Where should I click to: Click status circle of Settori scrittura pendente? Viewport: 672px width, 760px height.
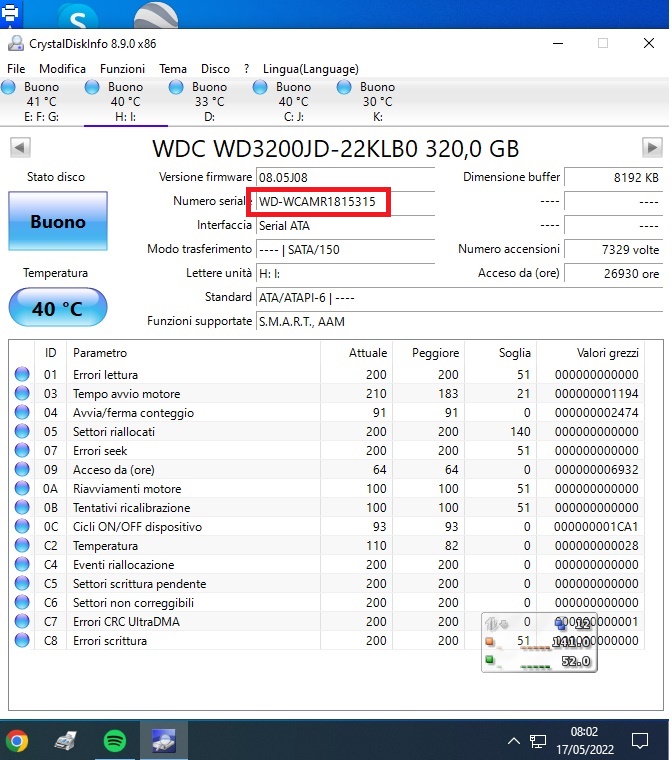point(22,583)
